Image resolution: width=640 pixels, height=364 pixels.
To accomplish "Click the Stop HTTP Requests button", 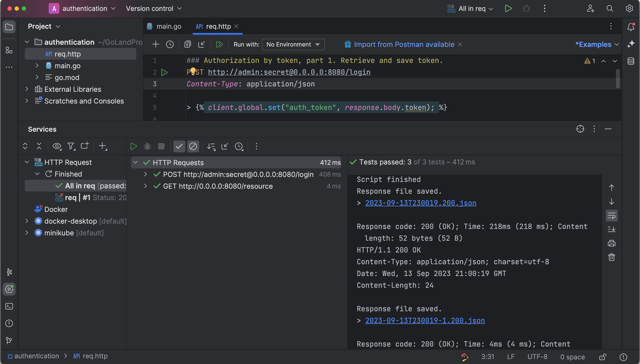I will pyautogui.click(x=161, y=146).
